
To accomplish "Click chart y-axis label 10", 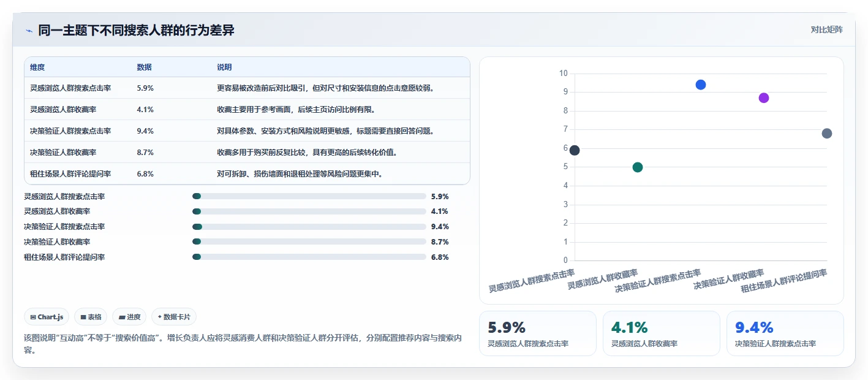I will pyautogui.click(x=564, y=74).
